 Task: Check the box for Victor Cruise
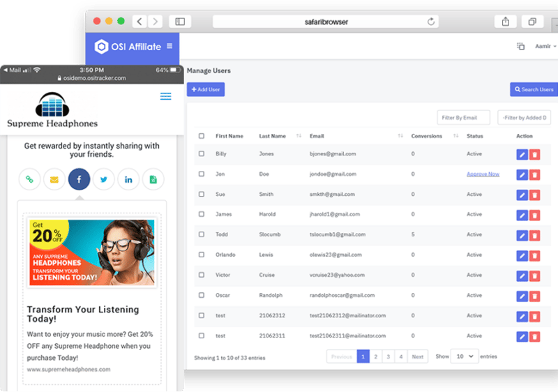(x=202, y=275)
